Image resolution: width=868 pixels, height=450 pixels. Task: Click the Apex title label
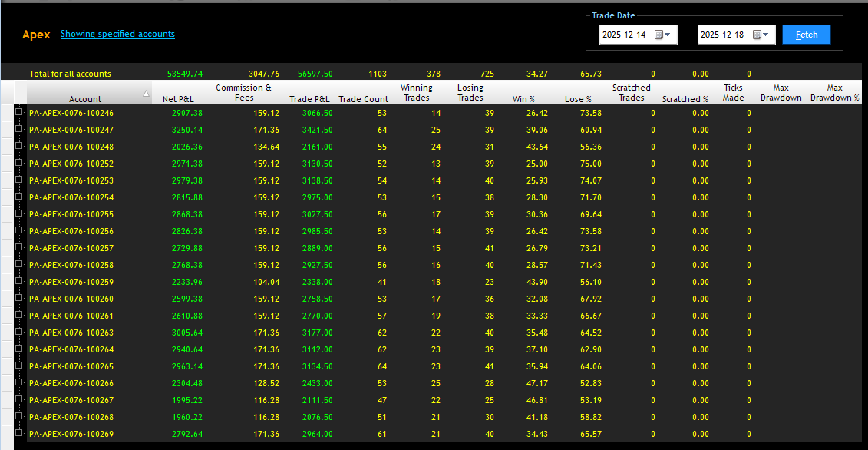pyautogui.click(x=36, y=35)
